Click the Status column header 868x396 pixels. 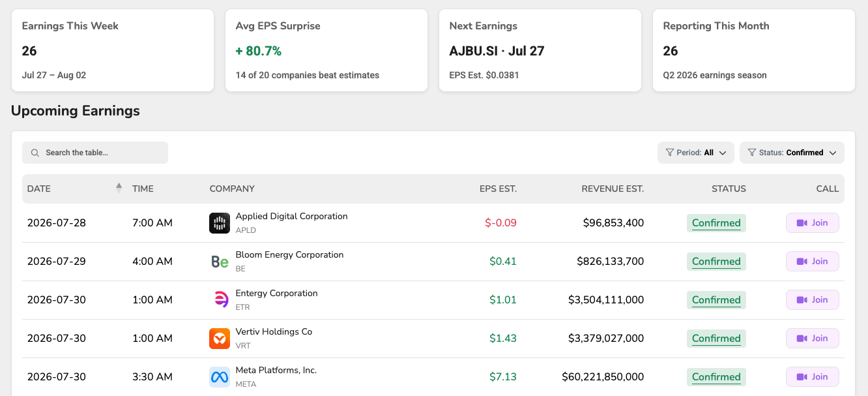pyautogui.click(x=729, y=189)
